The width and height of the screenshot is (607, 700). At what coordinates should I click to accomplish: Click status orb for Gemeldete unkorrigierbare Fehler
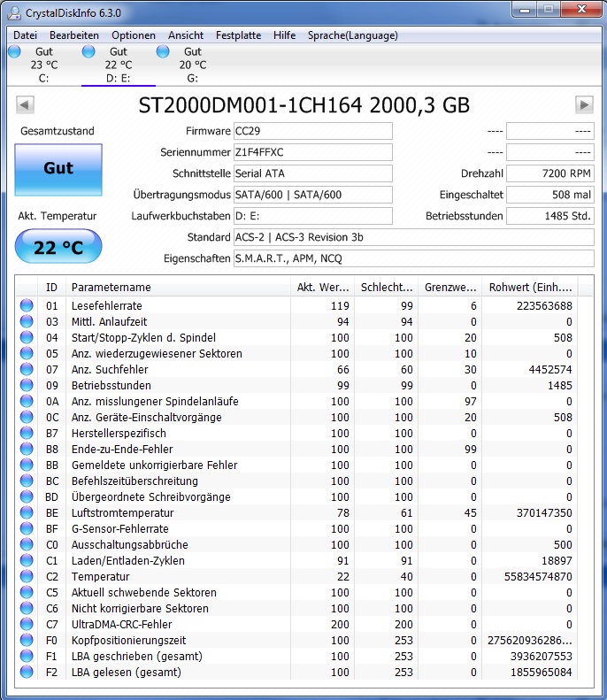[x=27, y=465]
